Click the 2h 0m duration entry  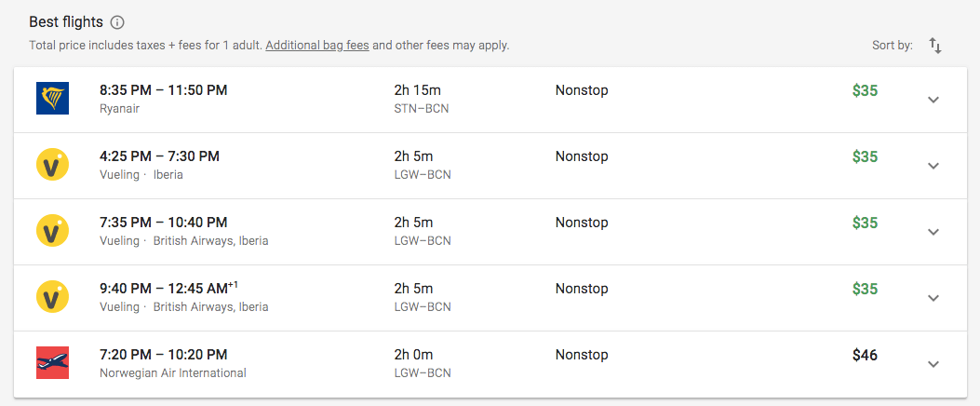413,355
